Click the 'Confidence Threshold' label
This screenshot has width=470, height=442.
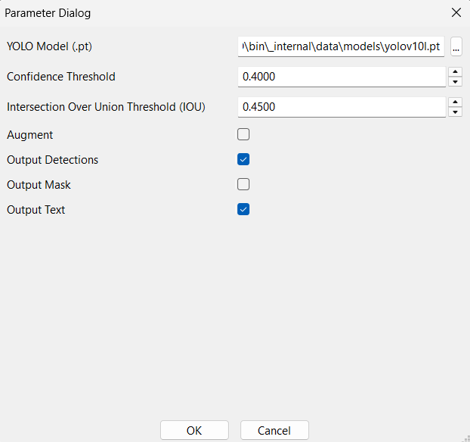pyautogui.click(x=61, y=77)
